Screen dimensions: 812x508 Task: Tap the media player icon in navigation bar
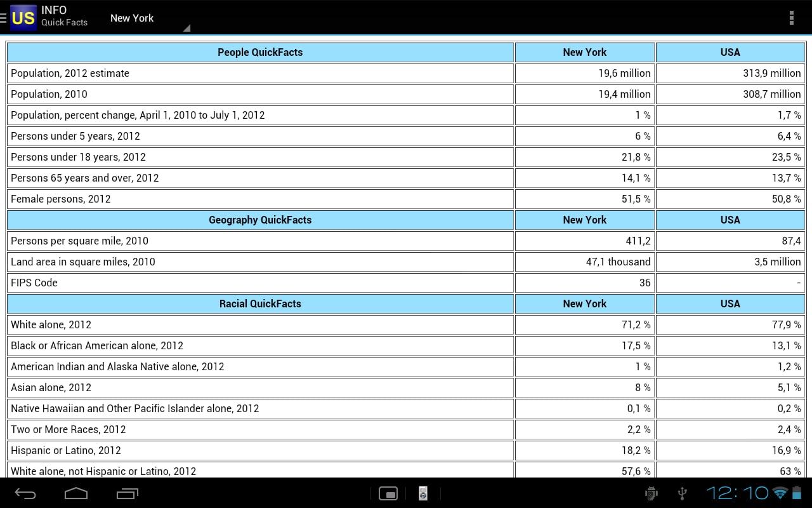pos(423,493)
